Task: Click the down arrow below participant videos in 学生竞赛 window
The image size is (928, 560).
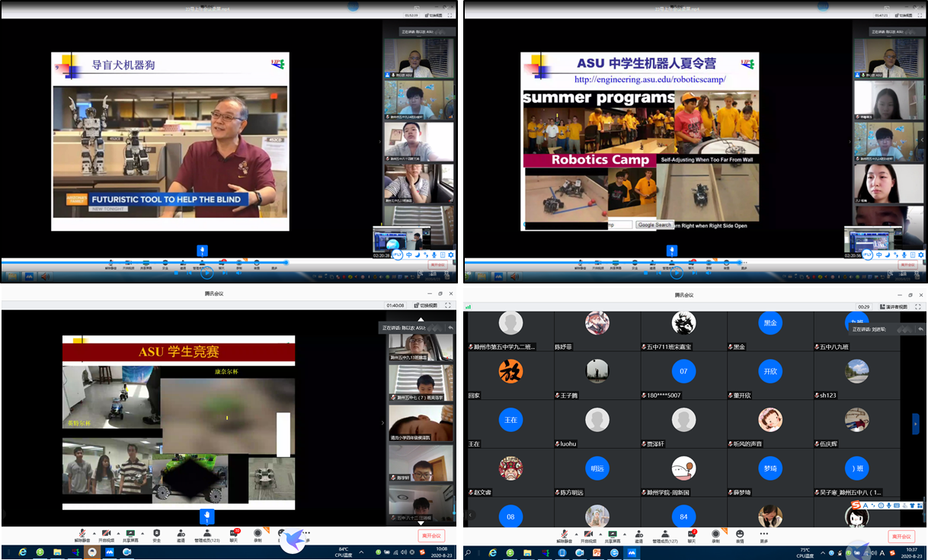Action: coord(421,523)
